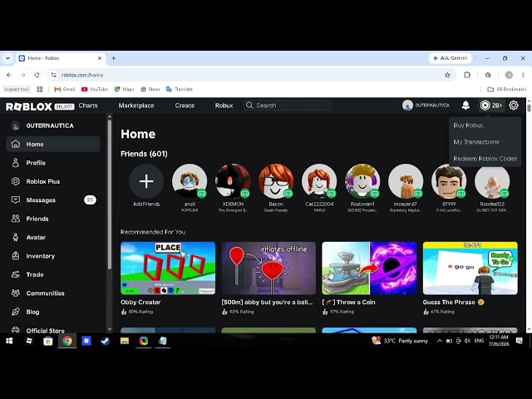This screenshot has height=399, width=532.
Task: Open Chrome three-dot menu
Action: pos(523,75)
